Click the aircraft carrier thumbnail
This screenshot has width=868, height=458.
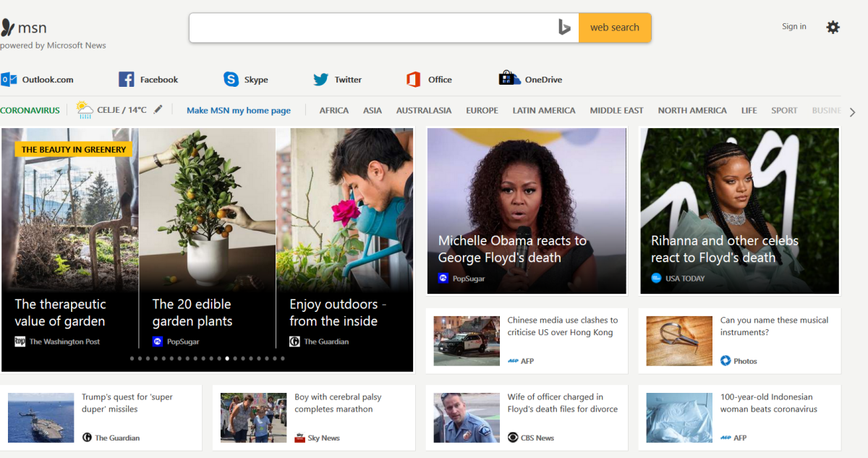click(41, 417)
